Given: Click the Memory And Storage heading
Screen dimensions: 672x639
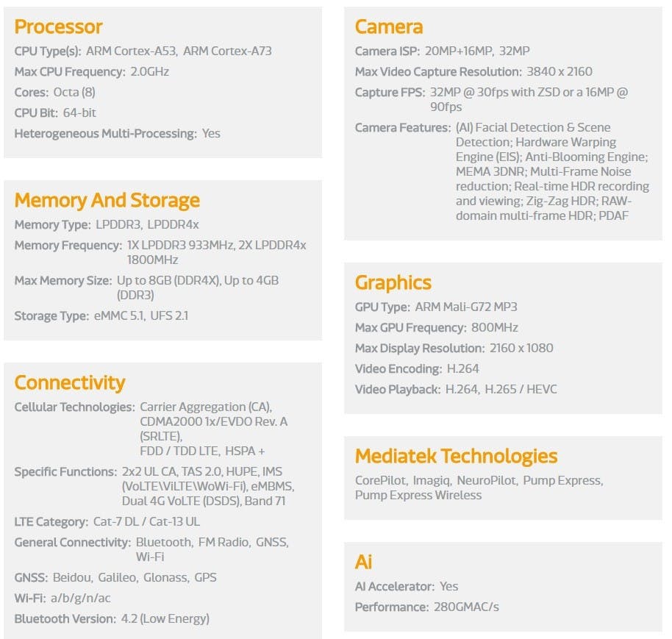Looking at the screenshot, I should coord(107,201).
